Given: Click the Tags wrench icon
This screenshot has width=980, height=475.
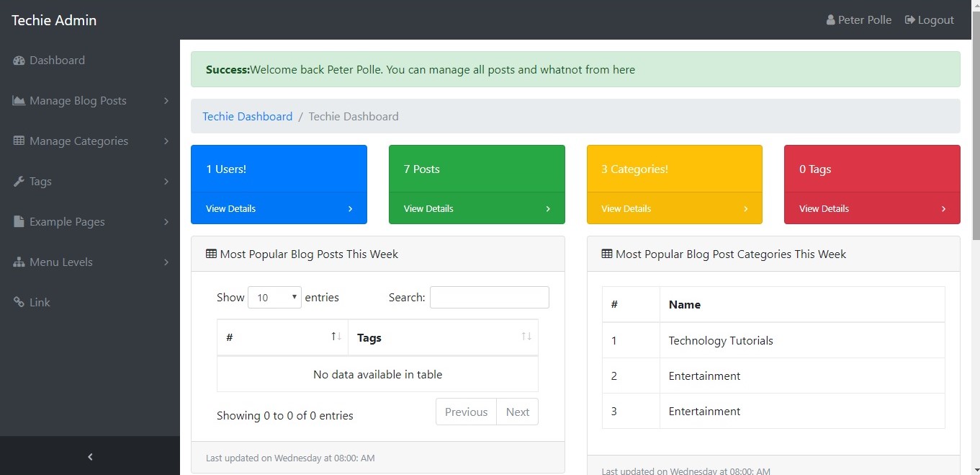Looking at the screenshot, I should pyautogui.click(x=19, y=182).
